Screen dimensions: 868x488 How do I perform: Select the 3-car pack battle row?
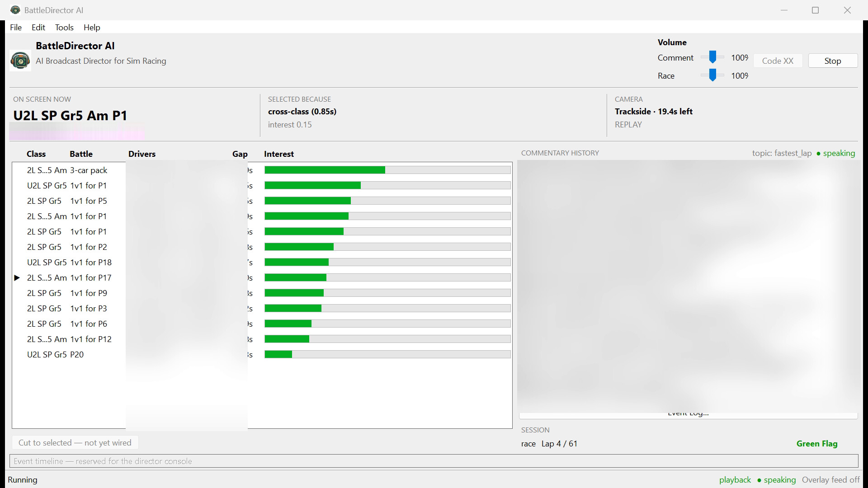(x=262, y=170)
